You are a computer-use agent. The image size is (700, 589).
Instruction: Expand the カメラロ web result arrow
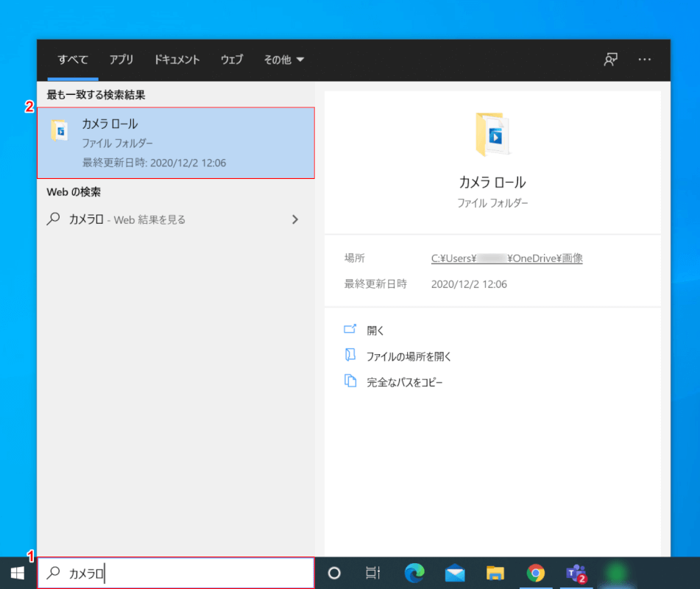point(294,219)
